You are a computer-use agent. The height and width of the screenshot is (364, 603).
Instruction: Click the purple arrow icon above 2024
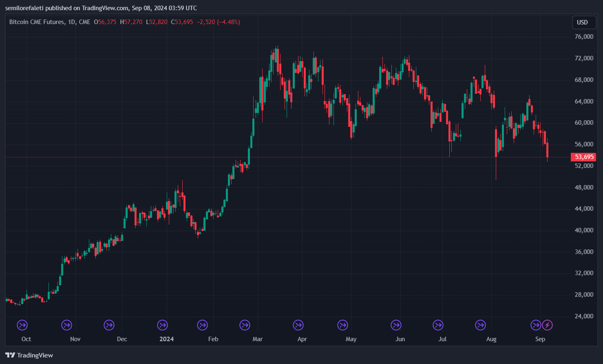click(x=162, y=325)
